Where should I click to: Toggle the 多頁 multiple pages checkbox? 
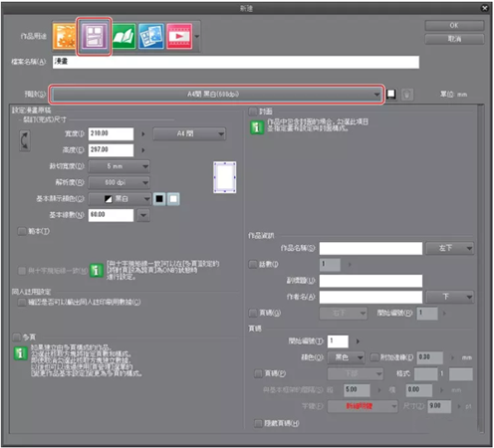pyautogui.click(x=17, y=337)
